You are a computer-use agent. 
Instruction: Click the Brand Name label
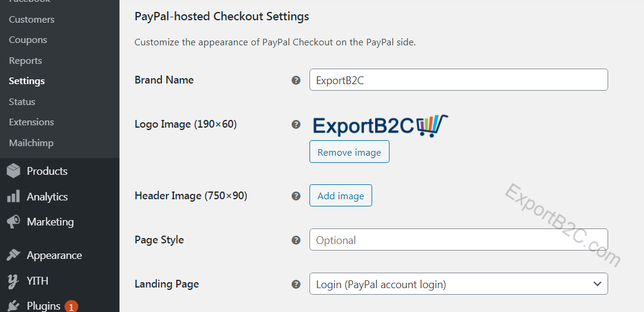tap(164, 80)
